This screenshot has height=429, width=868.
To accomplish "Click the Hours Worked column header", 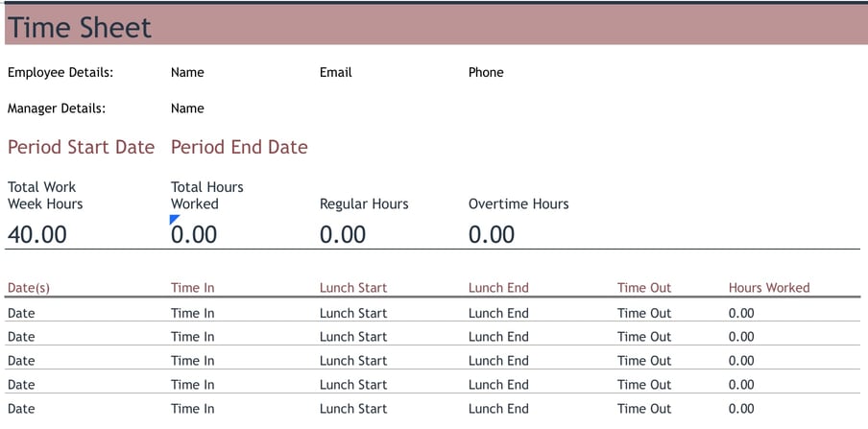I will tap(769, 288).
